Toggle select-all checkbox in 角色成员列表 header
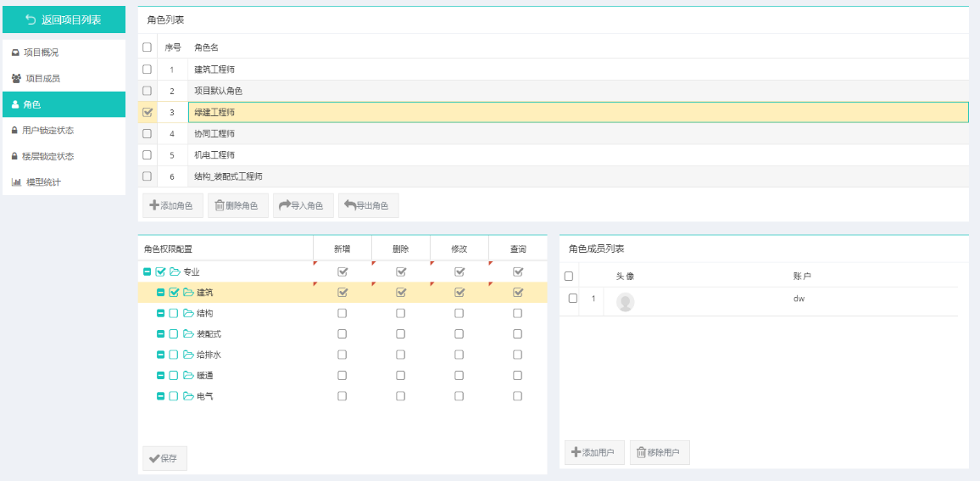Viewport: 980px width, 481px height. tap(569, 276)
